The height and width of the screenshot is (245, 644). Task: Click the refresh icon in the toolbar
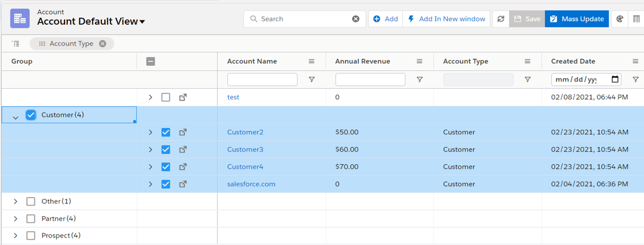click(x=501, y=19)
